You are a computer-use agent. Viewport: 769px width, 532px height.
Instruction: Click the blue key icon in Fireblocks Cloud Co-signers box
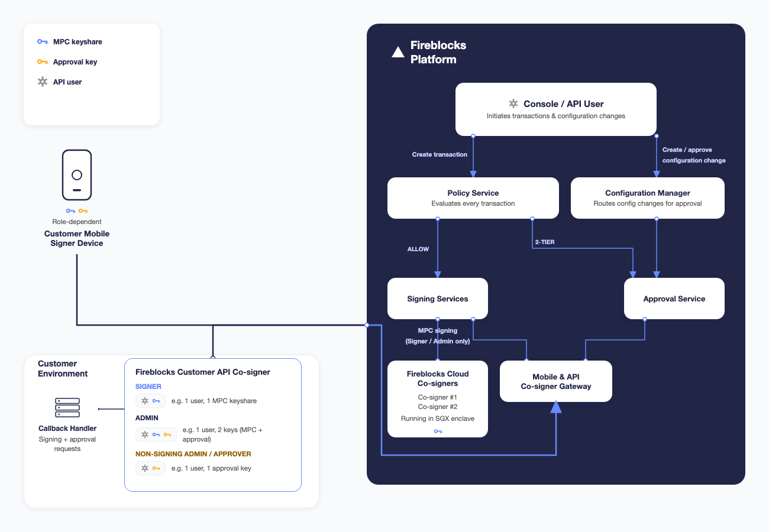(438, 432)
